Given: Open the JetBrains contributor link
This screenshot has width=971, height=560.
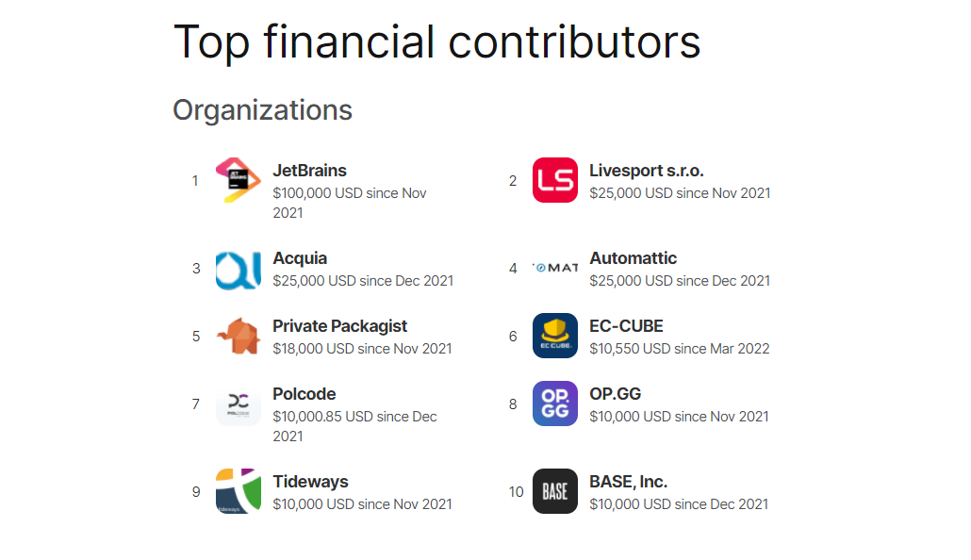Looking at the screenshot, I should pos(309,171).
